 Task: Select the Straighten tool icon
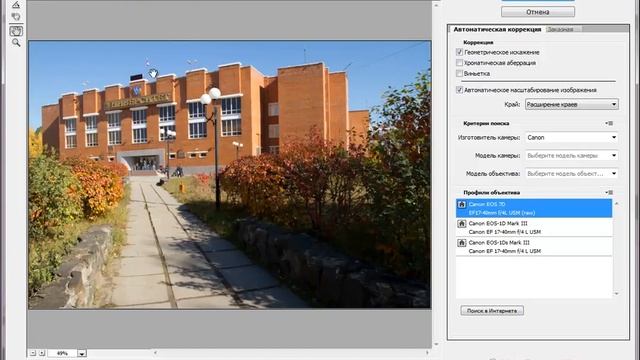(16, 5)
